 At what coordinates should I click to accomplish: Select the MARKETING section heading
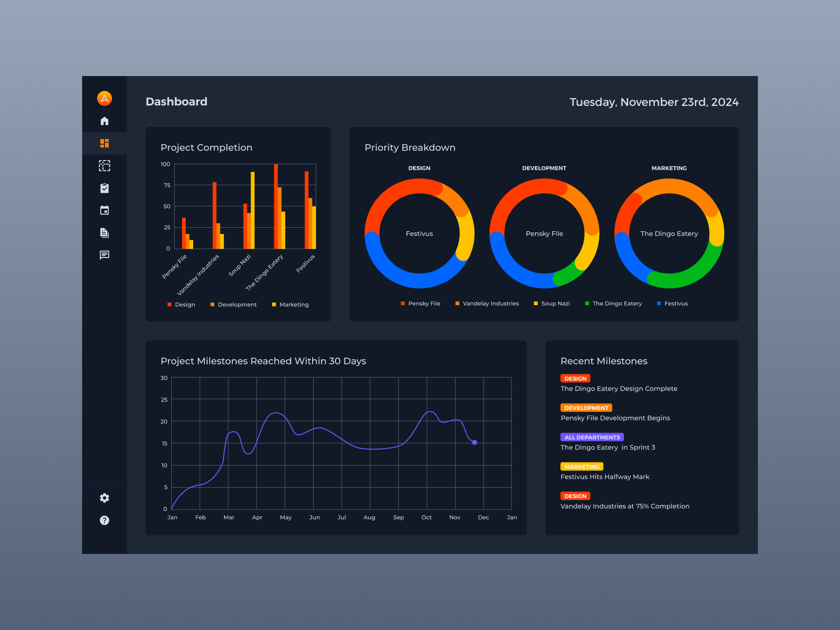[x=669, y=168]
